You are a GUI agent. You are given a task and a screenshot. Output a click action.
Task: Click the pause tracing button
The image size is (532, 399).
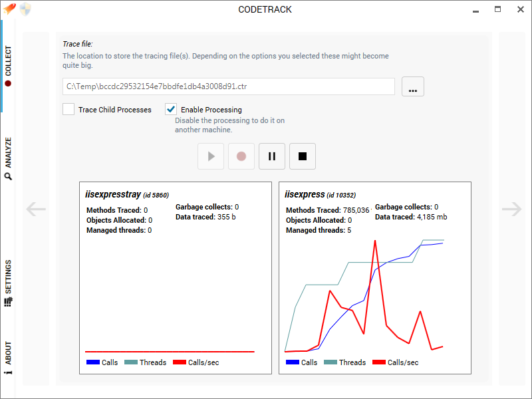click(x=272, y=156)
